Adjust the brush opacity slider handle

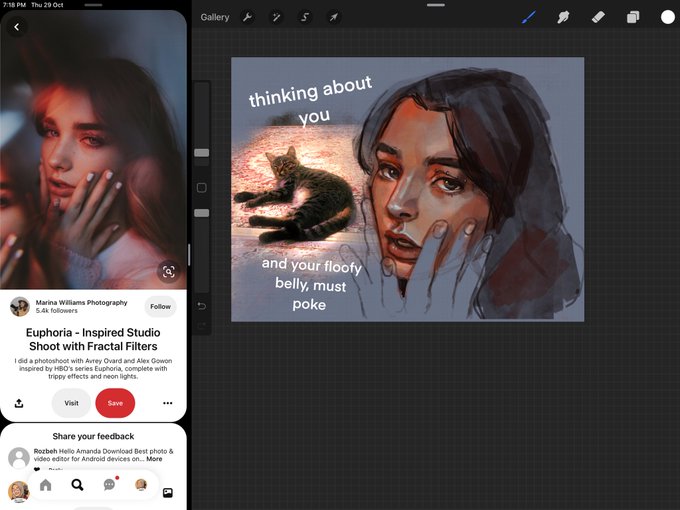tap(202, 213)
